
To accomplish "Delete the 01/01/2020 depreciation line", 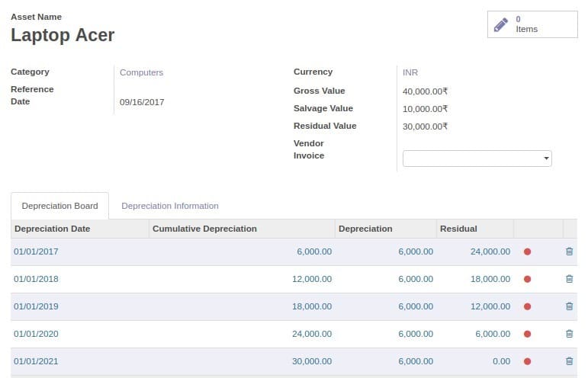I will tap(569, 334).
